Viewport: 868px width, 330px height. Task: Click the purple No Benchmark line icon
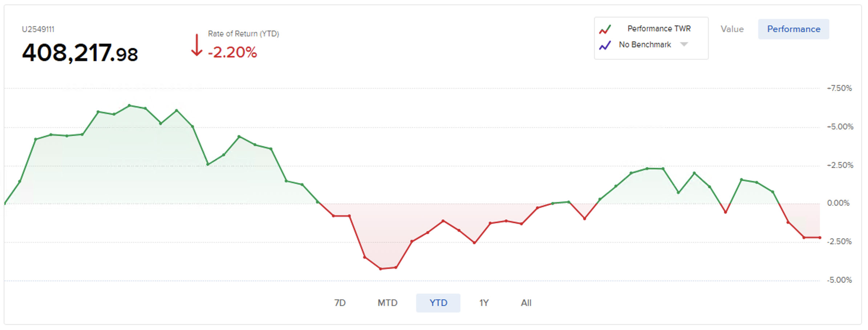coord(605,45)
